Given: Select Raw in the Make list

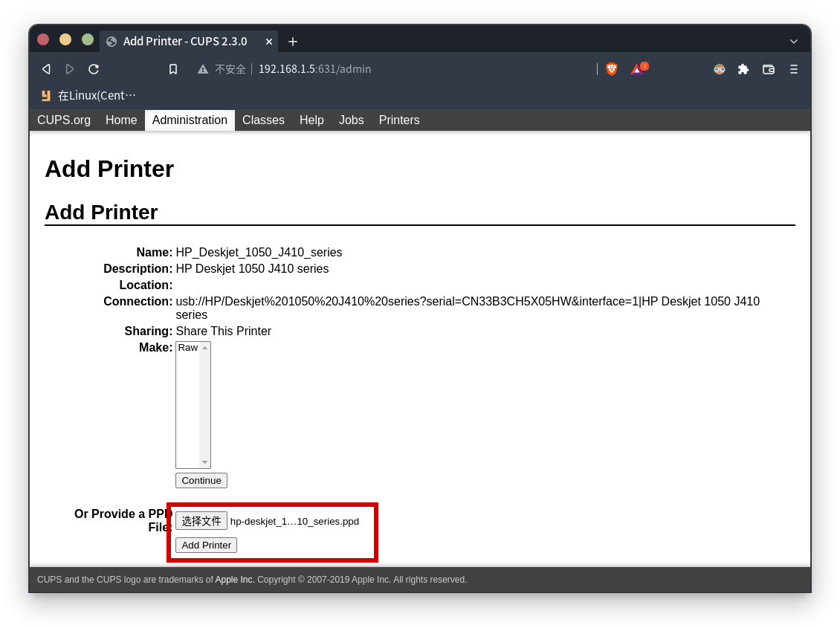Looking at the screenshot, I should click(188, 348).
